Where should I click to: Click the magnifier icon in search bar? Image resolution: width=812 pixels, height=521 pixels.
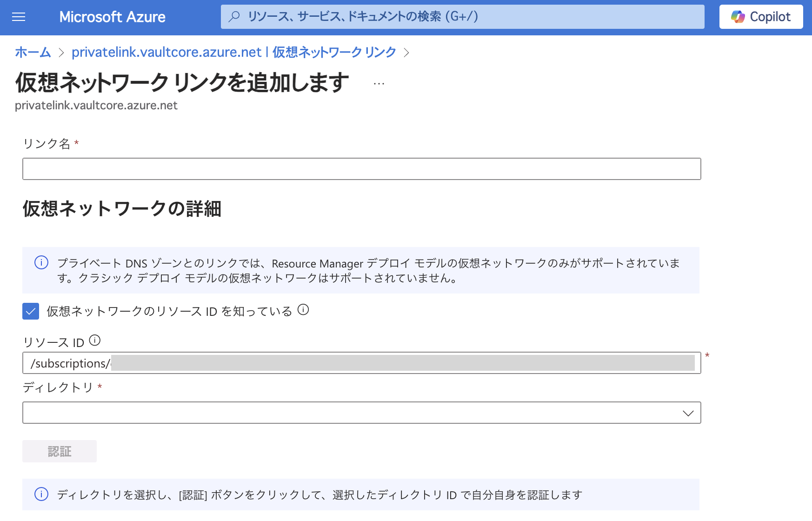click(x=234, y=17)
